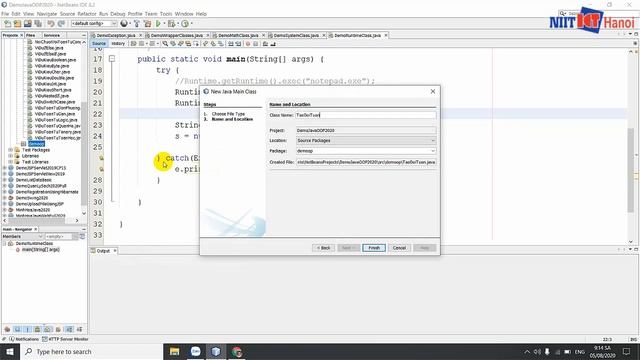This screenshot has height=360, width=640.
Task: Open the File menu
Action: click(5, 14)
